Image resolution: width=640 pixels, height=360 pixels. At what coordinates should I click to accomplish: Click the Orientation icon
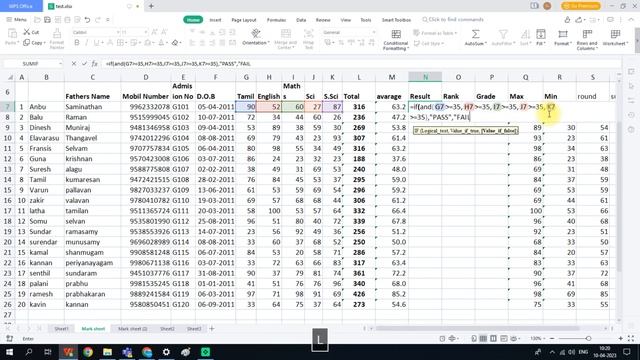tap(256, 33)
